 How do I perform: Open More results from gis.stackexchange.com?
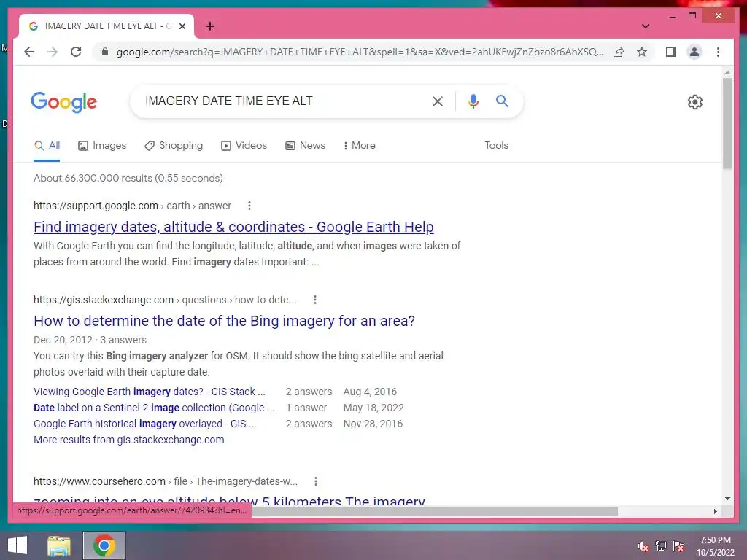coord(128,440)
